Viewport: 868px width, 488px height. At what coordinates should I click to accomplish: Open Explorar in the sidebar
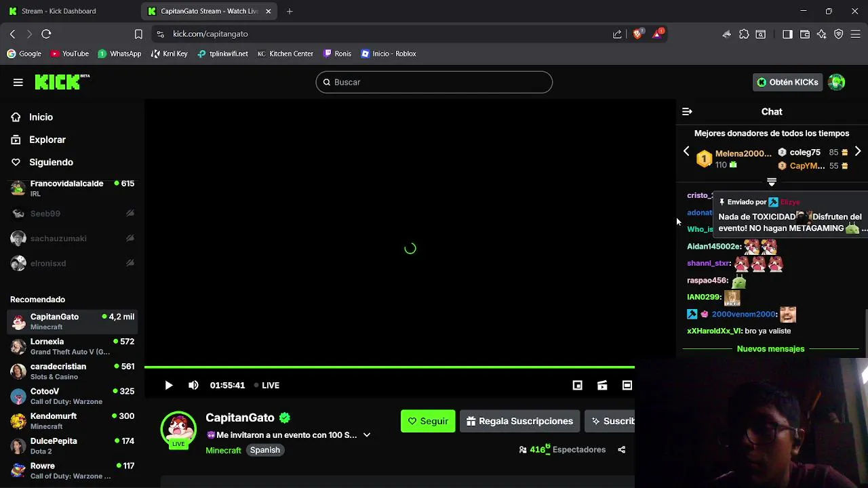point(47,140)
